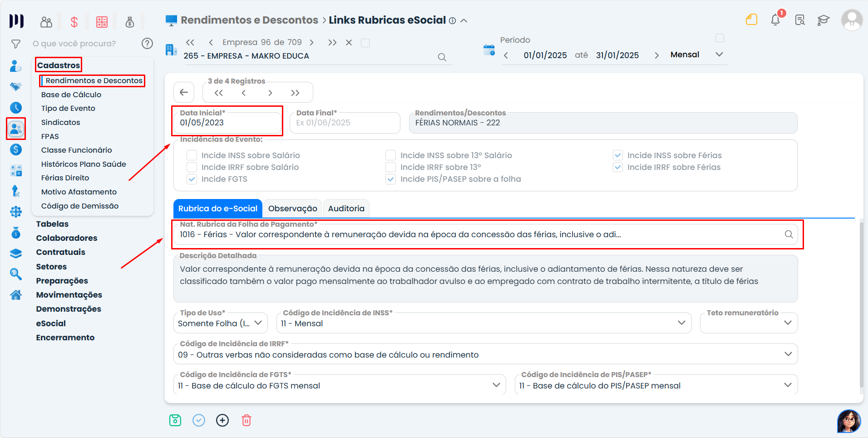Switch to the Auditoria tab

(346, 209)
